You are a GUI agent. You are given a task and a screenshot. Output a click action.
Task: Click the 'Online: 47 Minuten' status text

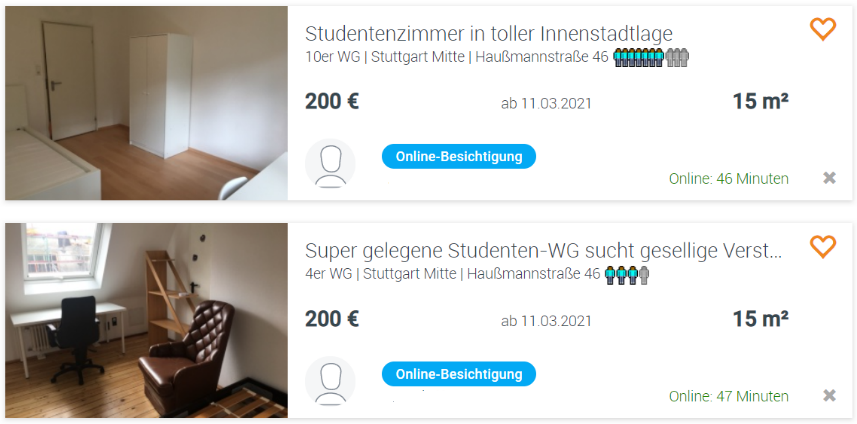[728, 396]
